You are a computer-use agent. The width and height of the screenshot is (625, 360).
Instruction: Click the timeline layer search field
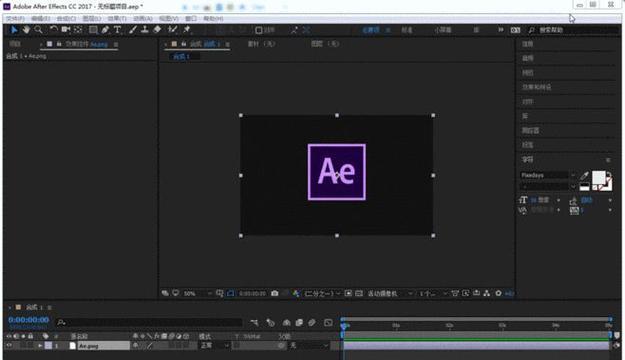(149, 322)
